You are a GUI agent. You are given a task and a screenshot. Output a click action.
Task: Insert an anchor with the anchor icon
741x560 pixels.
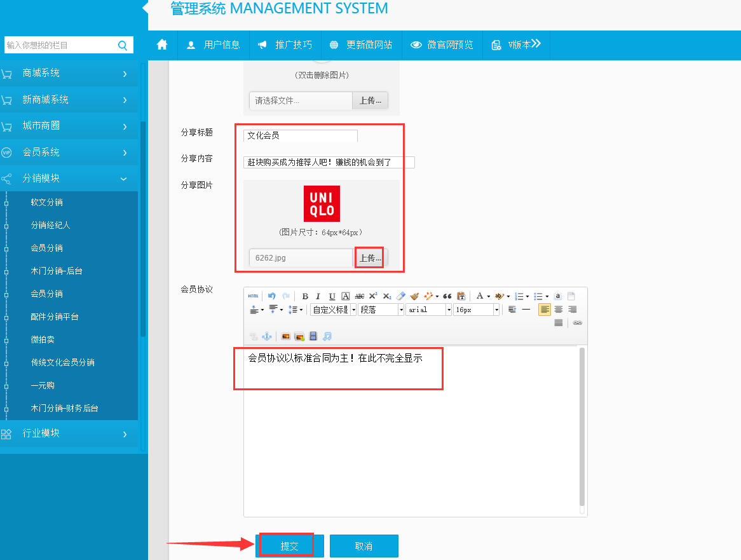(267, 336)
